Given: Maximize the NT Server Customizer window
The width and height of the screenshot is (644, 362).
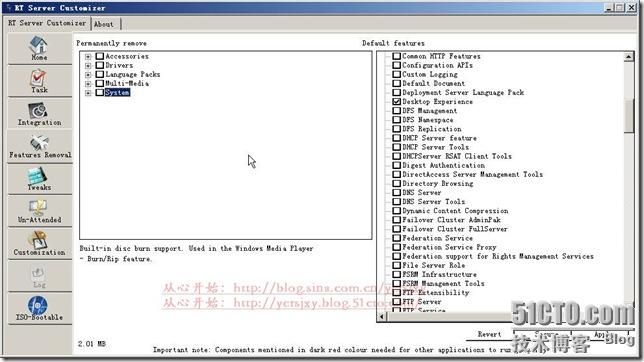Looking at the screenshot, I should pyautogui.click(x=620, y=7).
